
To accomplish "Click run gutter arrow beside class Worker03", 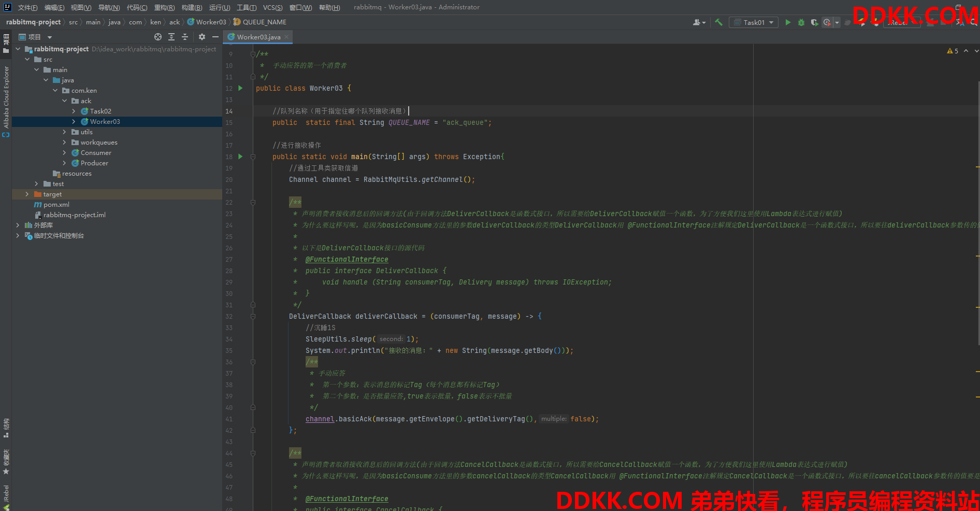I will point(240,88).
